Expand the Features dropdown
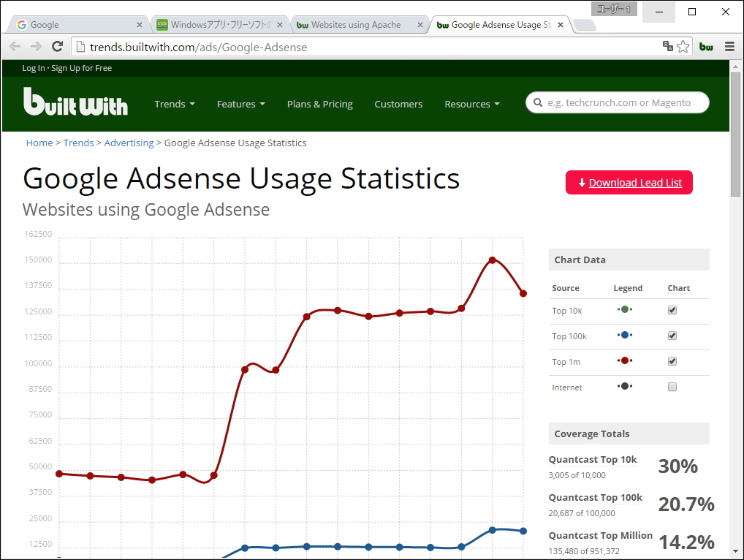Screen dimensions: 744x560 pyautogui.click(x=240, y=104)
